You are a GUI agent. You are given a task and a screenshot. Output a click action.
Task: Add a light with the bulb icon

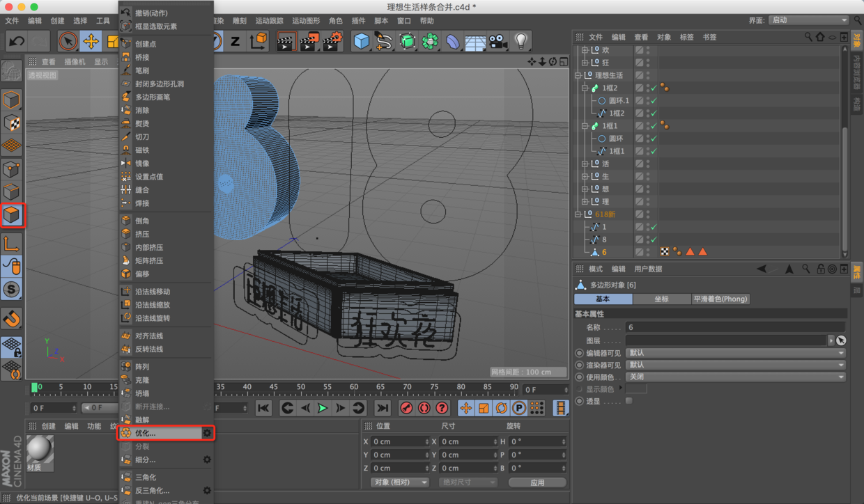pos(520,41)
